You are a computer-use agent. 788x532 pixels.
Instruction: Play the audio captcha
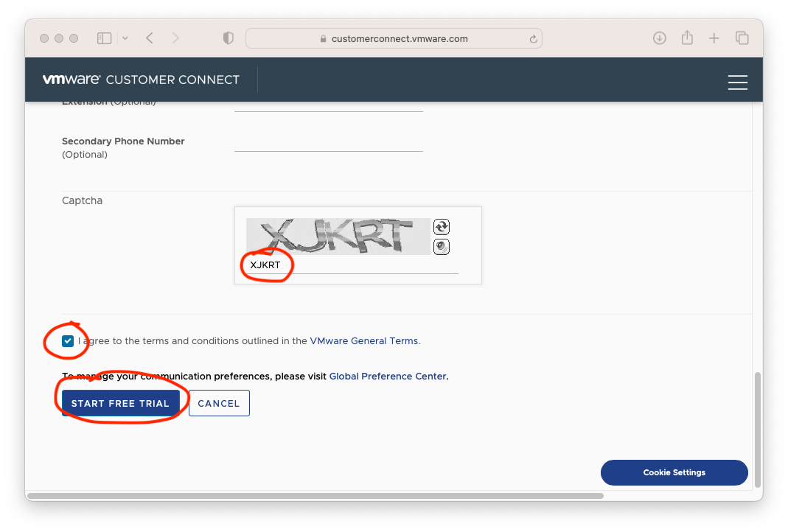tap(441, 247)
